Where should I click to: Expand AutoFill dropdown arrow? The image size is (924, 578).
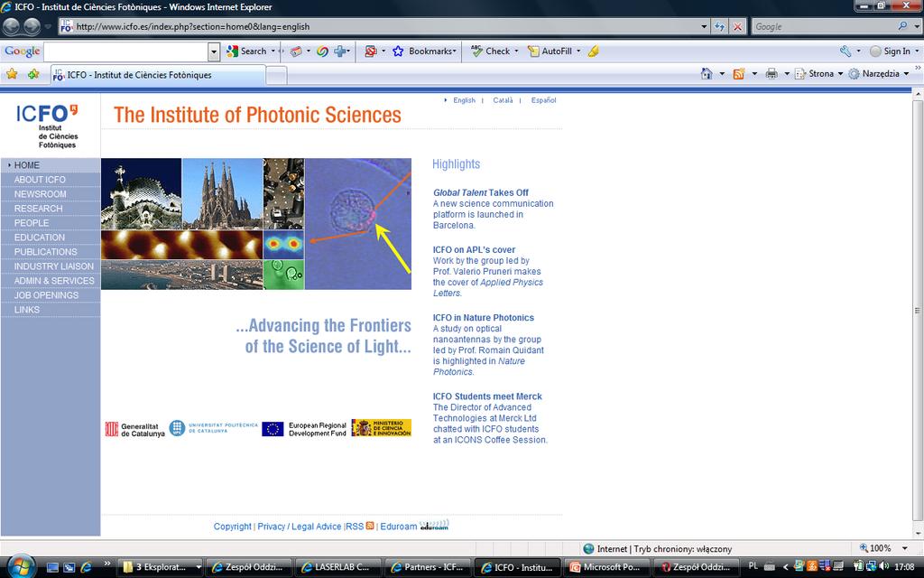pos(578,51)
